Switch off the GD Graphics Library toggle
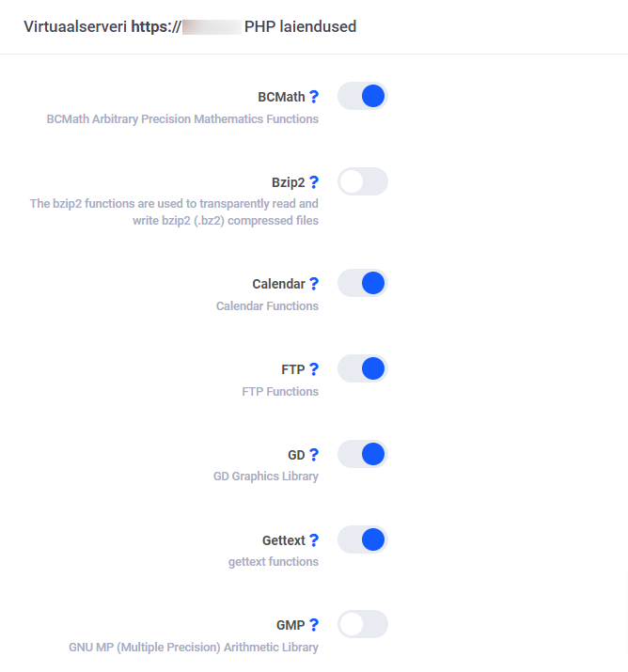Viewport: 628px width, 672px height. click(362, 454)
